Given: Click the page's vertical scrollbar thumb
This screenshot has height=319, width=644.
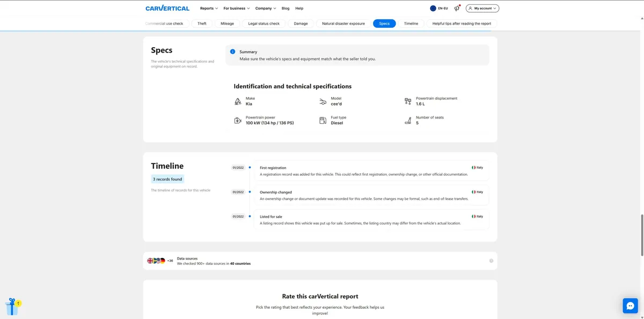Looking at the screenshot, I should [641, 236].
